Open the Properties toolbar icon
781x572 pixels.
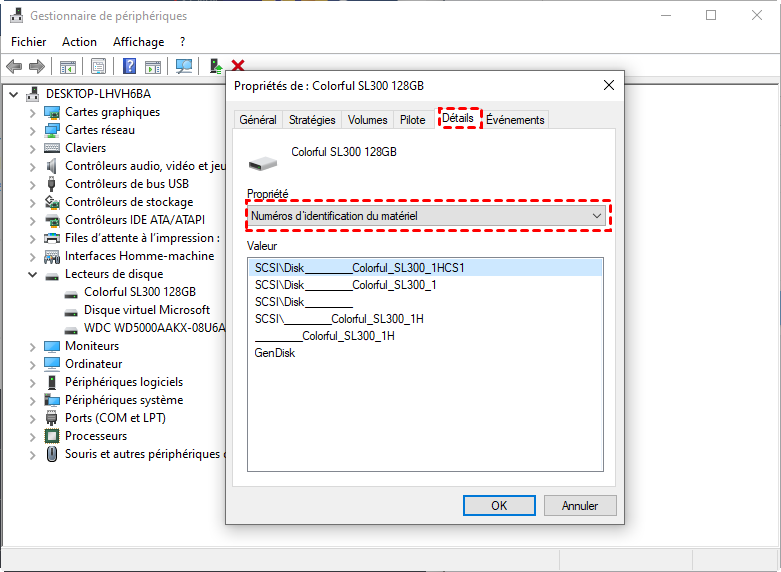tap(98, 66)
